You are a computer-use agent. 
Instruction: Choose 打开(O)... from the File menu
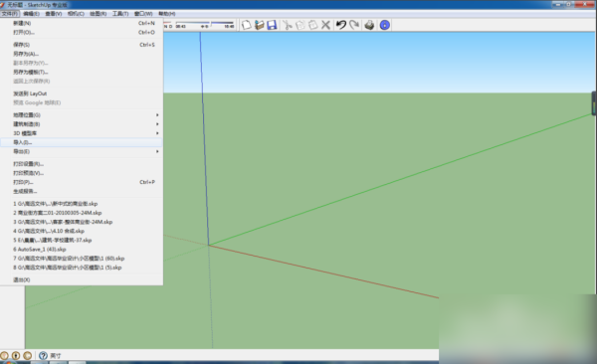[82, 33]
